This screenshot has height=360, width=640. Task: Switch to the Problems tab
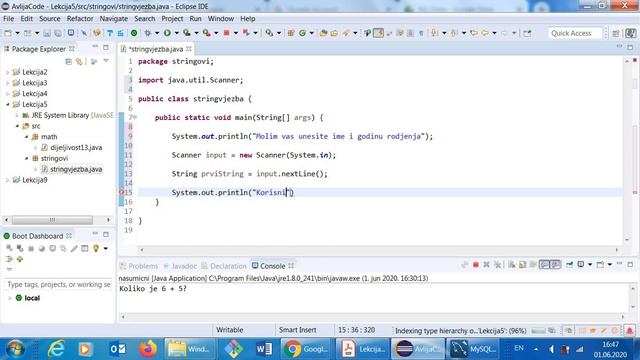[139, 266]
